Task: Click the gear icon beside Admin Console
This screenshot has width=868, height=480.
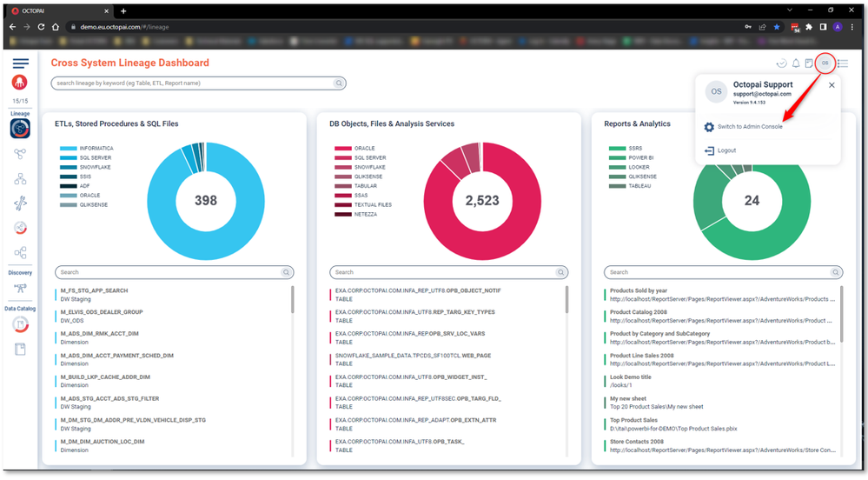Action: click(x=709, y=127)
